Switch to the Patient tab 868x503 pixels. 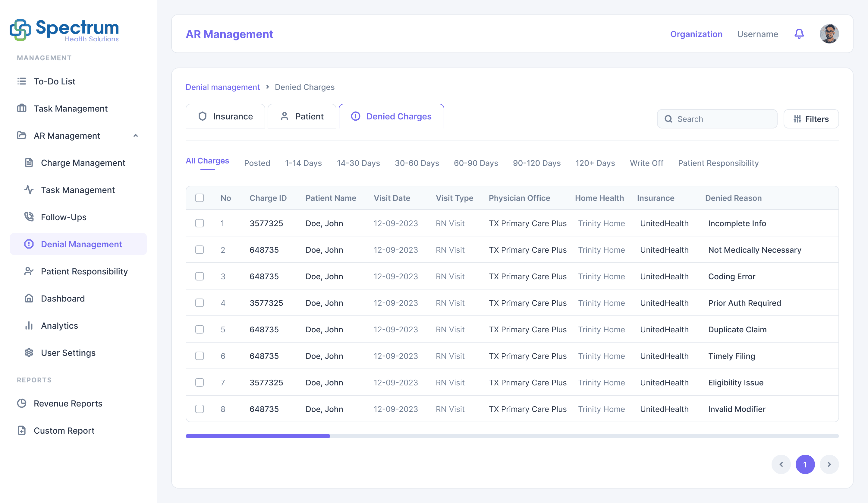302,116
